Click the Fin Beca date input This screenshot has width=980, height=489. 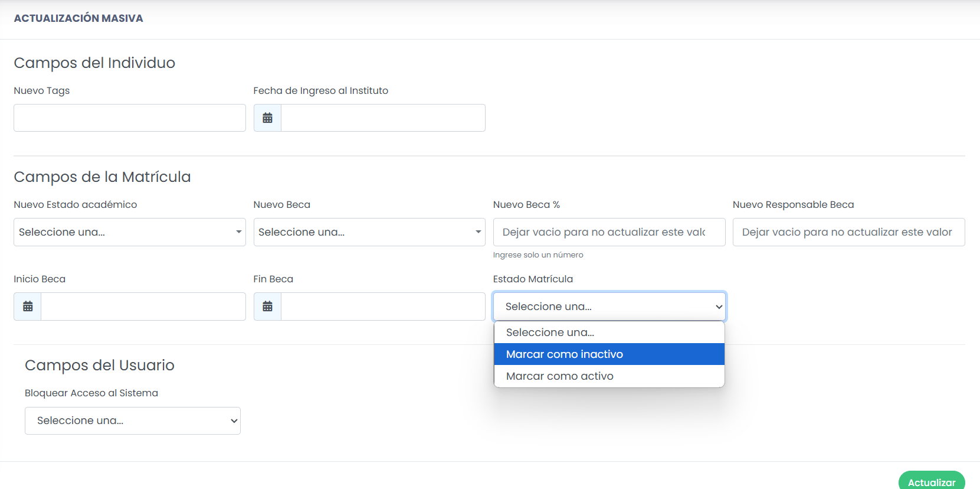(x=383, y=307)
